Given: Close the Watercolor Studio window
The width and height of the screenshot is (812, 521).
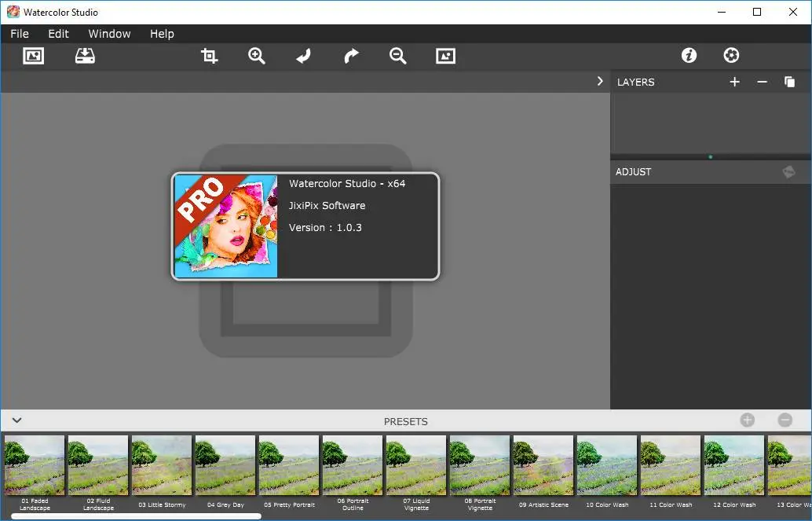Looking at the screenshot, I should point(793,12).
